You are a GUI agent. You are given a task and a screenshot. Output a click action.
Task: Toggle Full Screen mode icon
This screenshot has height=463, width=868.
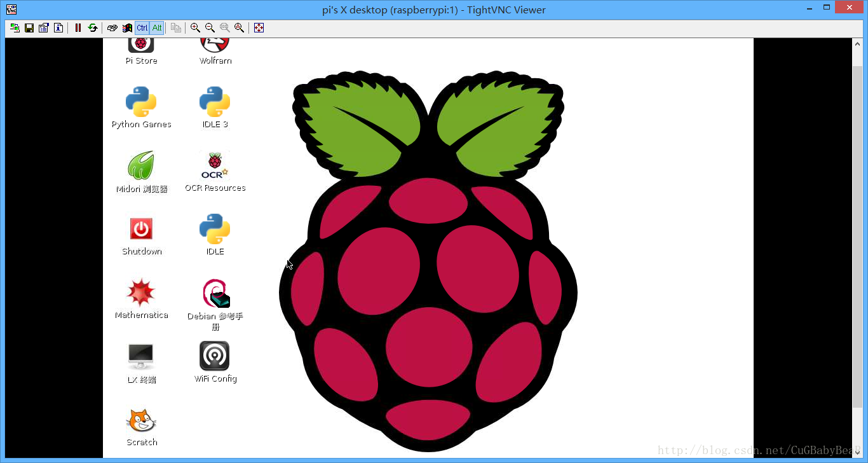tap(259, 28)
